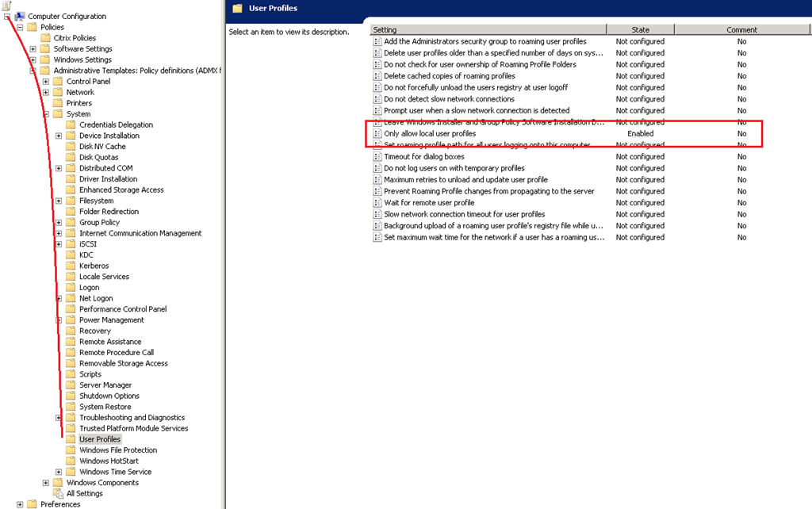
Task: Expand the Windows Components node
Action: pyautogui.click(x=46, y=483)
